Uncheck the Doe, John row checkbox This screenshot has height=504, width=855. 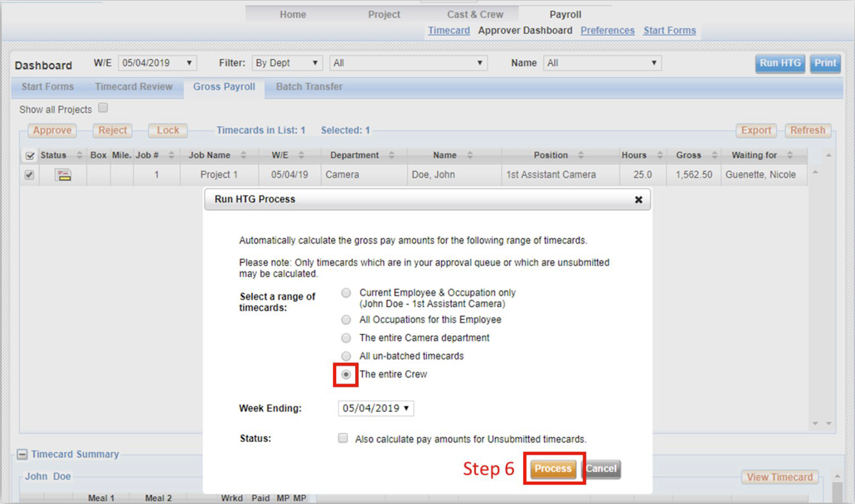pos(29,175)
